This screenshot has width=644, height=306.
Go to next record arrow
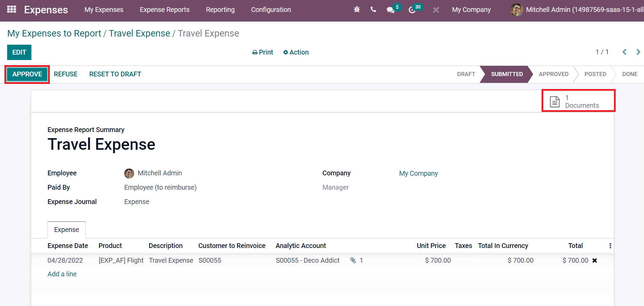tap(638, 52)
